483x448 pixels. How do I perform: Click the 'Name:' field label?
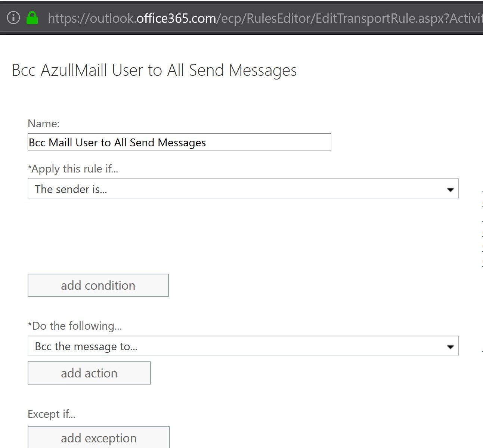point(44,124)
